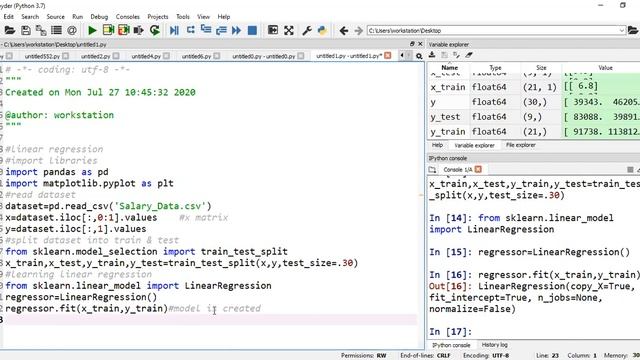Switch to the File explorer tab
The image size is (640, 360).
coord(520,145)
